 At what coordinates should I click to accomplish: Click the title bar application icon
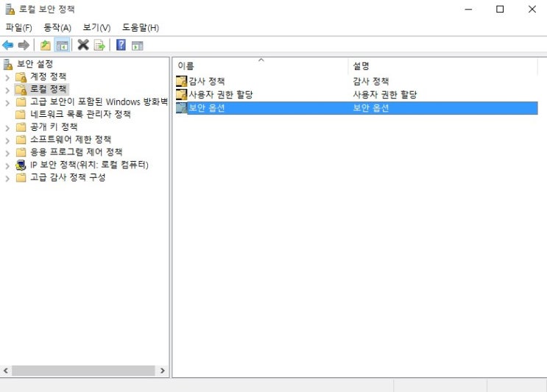tap(10, 9)
